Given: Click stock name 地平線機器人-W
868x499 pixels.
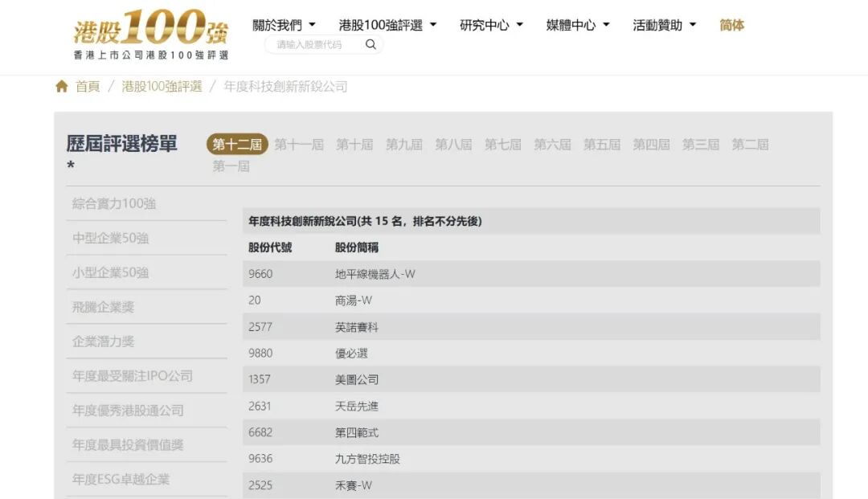Looking at the screenshot, I should pyautogui.click(x=375, y=274).
